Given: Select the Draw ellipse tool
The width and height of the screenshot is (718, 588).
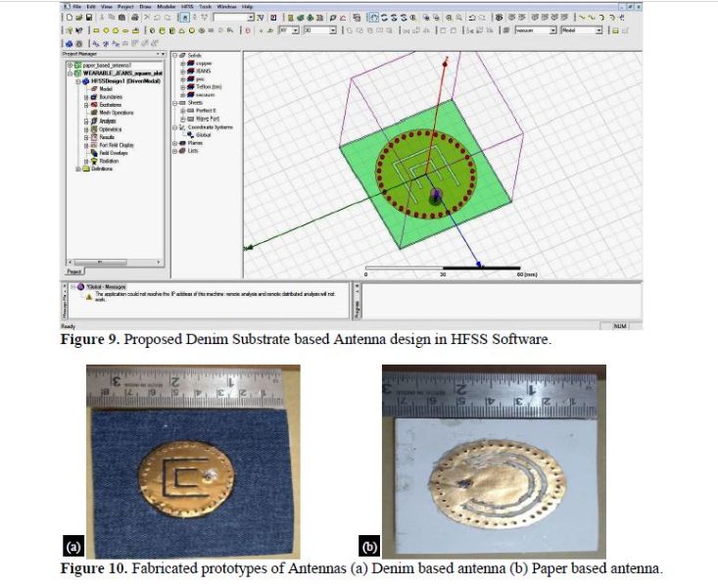Looking at the screenshot, I should [125, 30].
